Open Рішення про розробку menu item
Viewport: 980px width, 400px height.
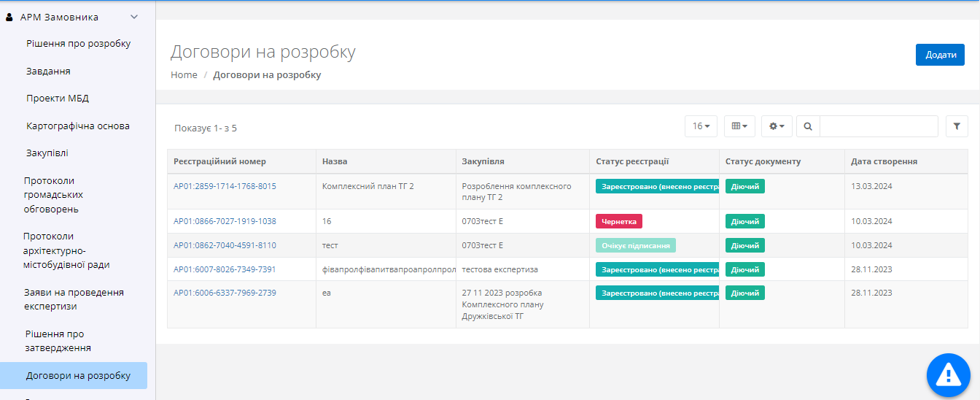(x=78, y=44)
